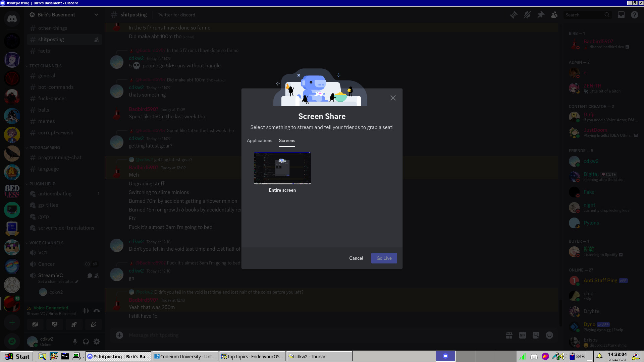Cancel the screen share dialog
This screenshot has height=362, width=644.
pyautogui.click(x=356, y=258)
